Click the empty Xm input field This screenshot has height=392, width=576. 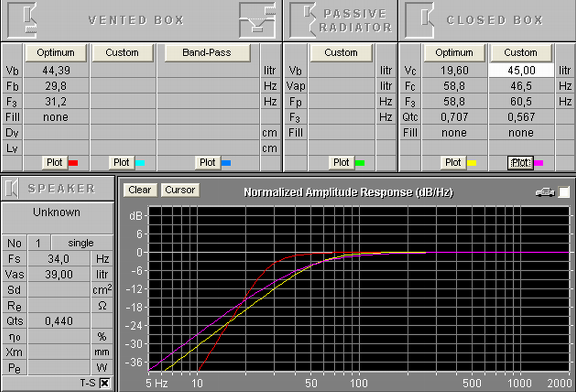(59, 352)
